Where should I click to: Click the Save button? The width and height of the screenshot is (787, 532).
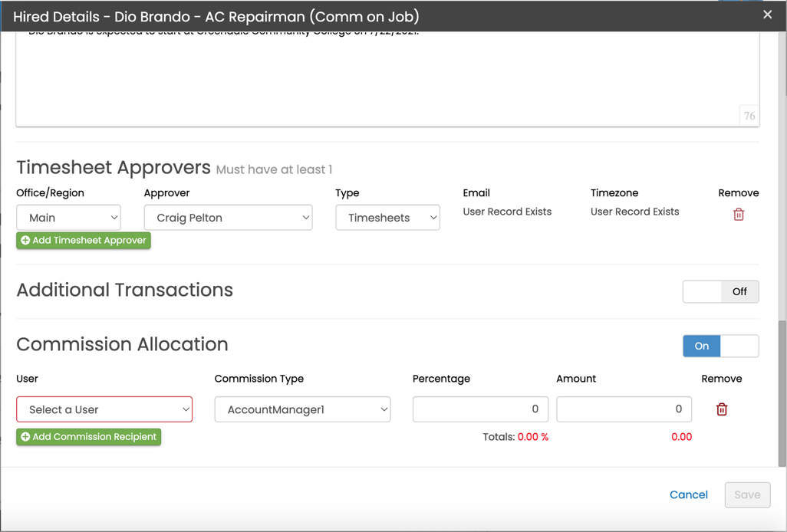click(x=746, y=494)
